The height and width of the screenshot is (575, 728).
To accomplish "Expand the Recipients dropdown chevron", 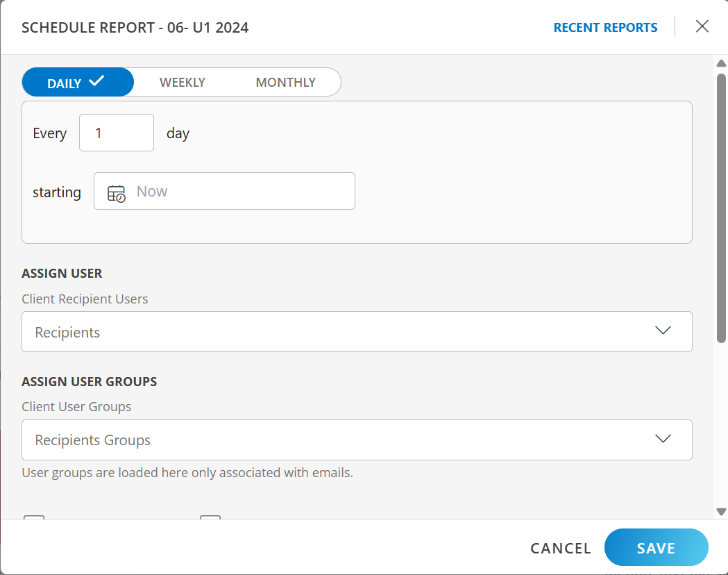I will [x=663, y=331].
